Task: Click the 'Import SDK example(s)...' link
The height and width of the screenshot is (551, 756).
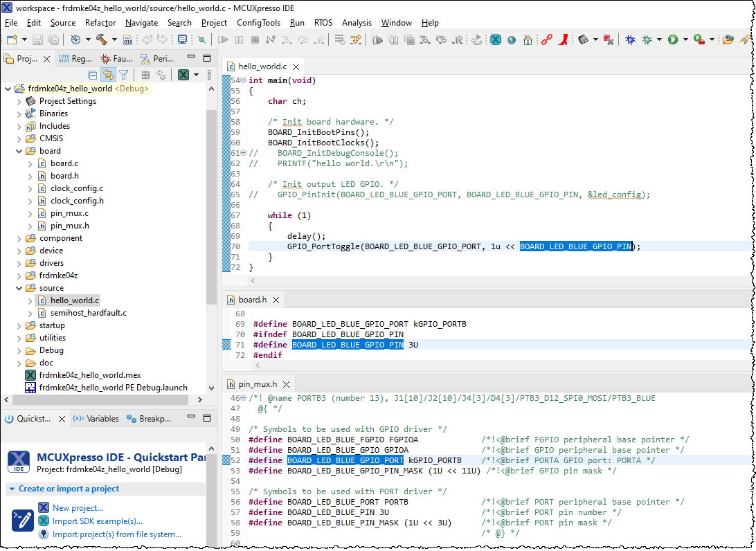Action: [x=97, y=521]
